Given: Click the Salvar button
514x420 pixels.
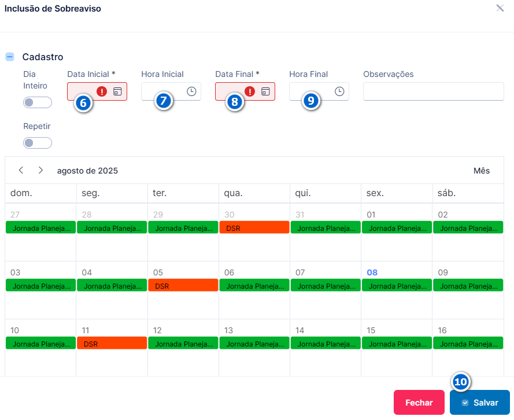Looking at the screenshot, I should pyautogui.click(x=479, y=402).
